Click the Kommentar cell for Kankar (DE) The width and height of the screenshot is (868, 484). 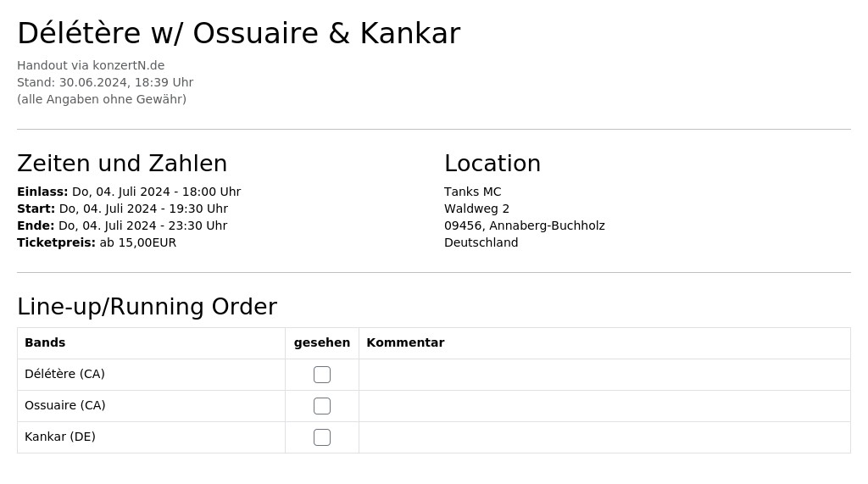tap(604, 437)
